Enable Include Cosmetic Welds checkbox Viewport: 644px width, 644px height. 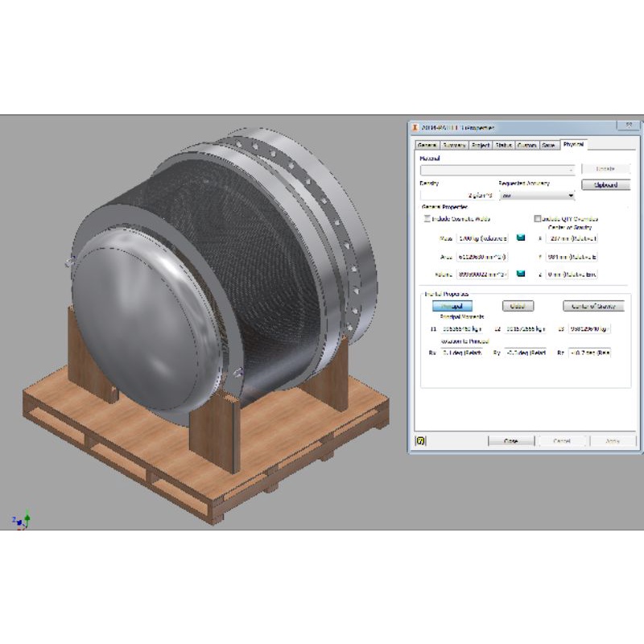click(427, 219)
